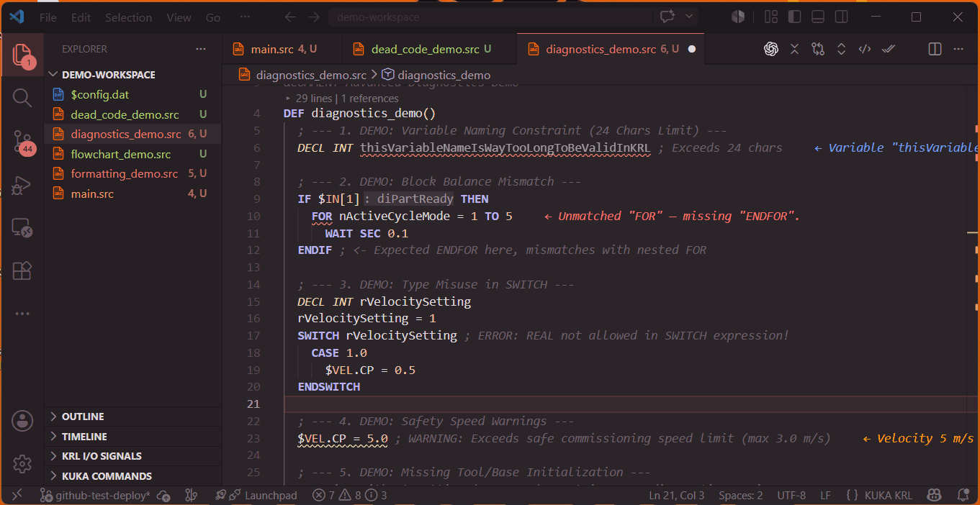The width and height of the screenshot is (980, 505).
Task: Click the demo-workspace command center search box
Action: coord(493,17)
